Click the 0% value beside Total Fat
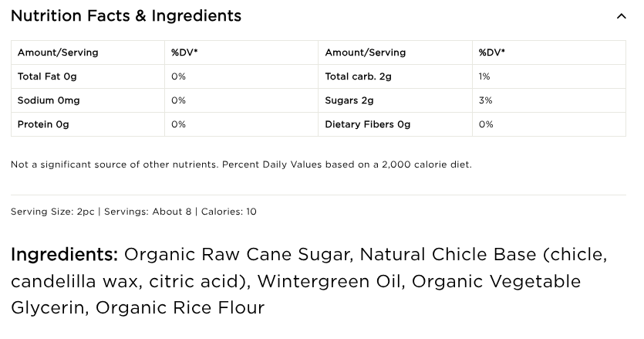Viewport: 644px width, 339px height. point(178,76)
